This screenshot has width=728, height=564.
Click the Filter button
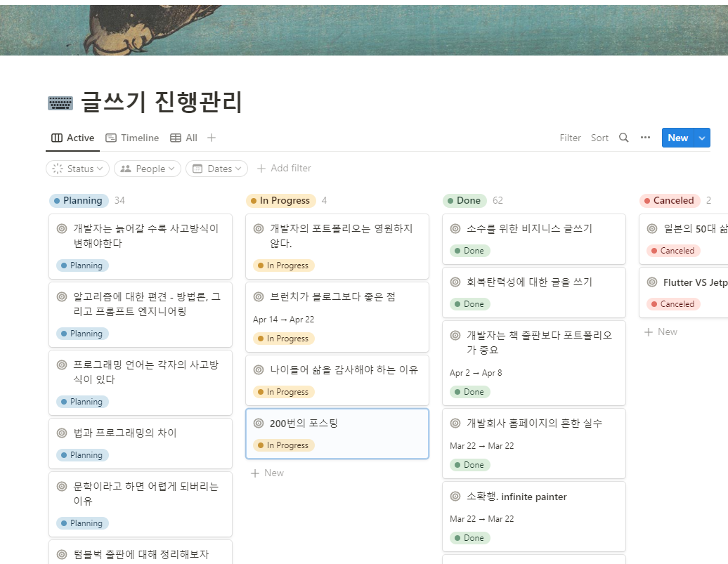pos(570,138)
